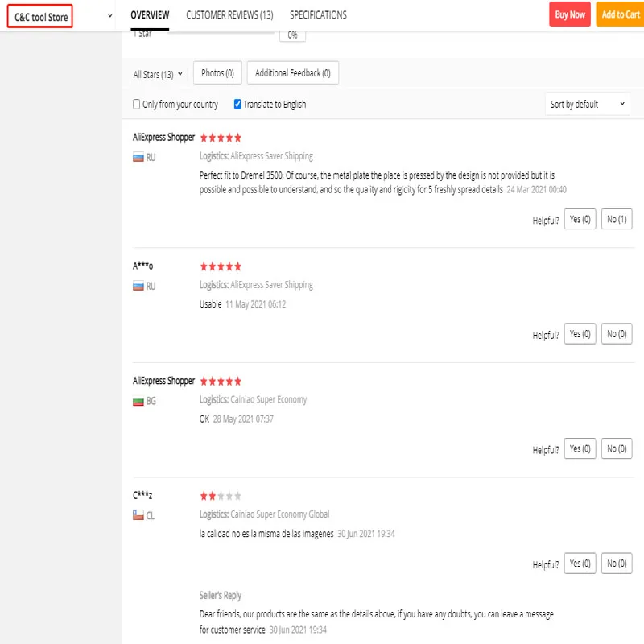Vote Yes (0) on the 'OK' review from BG
Viewport: 644px width, 644px height.
[x=580, y=448]
